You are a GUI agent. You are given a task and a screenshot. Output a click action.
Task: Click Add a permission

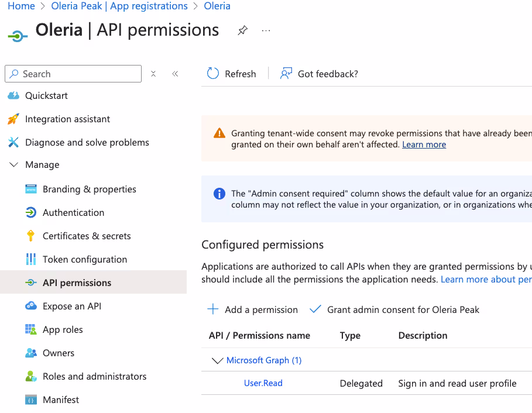[252, 309]
